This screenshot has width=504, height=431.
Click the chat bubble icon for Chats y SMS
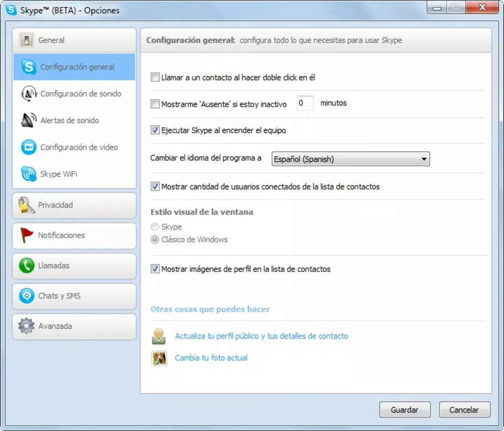pyautogui.click(x=26, y=296)
